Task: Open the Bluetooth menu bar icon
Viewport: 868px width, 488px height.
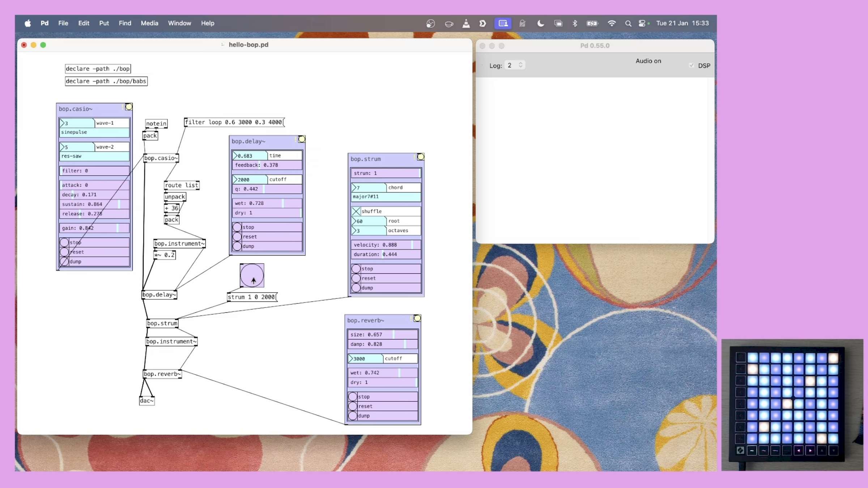Action: coord(575,23)
